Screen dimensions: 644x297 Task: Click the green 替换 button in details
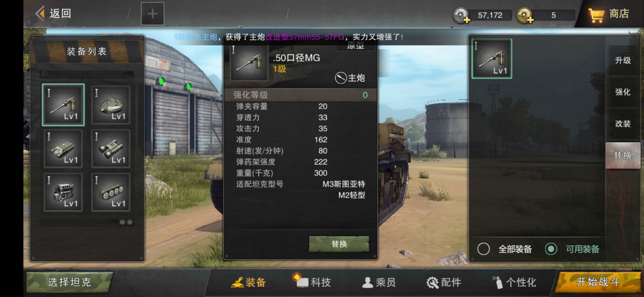click(x=339, y=244)
